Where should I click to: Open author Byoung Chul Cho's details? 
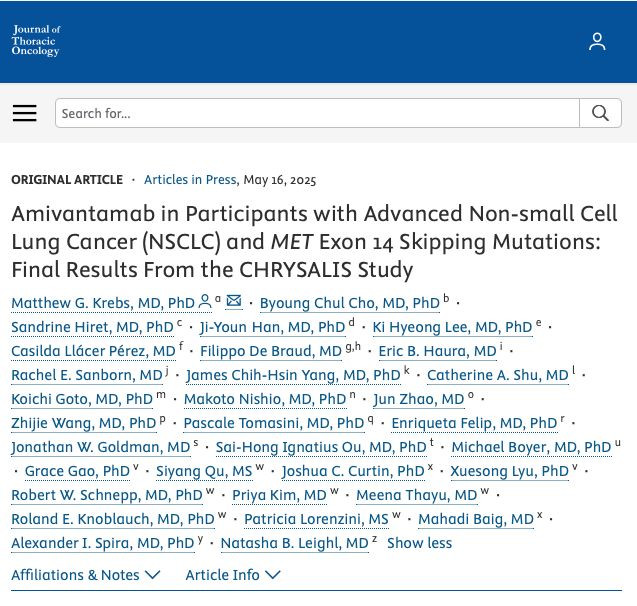click(x=350, y=303)
